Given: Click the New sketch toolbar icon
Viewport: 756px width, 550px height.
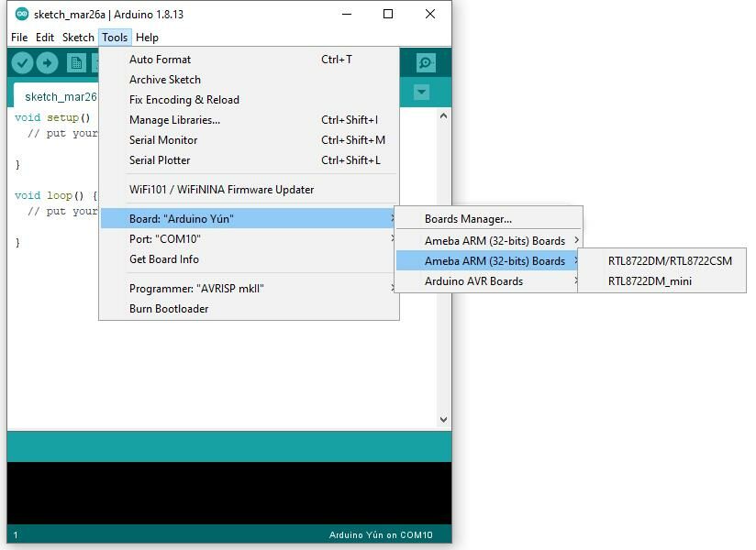Looking at the screenshot, I should point(76,62).
